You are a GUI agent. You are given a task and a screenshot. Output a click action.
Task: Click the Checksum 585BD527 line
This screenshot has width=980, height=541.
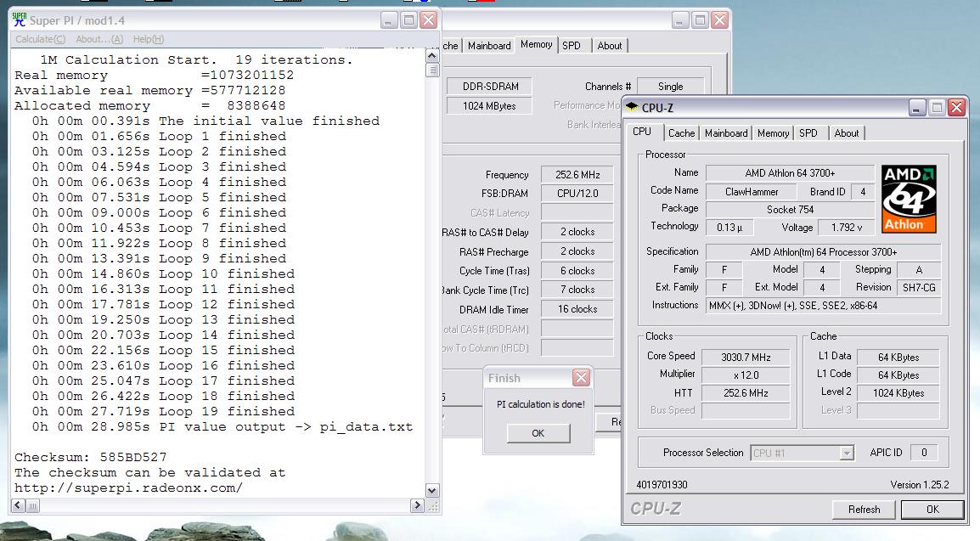coord(91,457)
